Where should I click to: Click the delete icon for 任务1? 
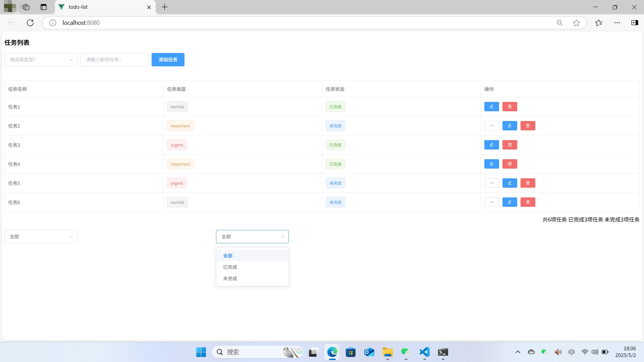click(x=509, y=107)
